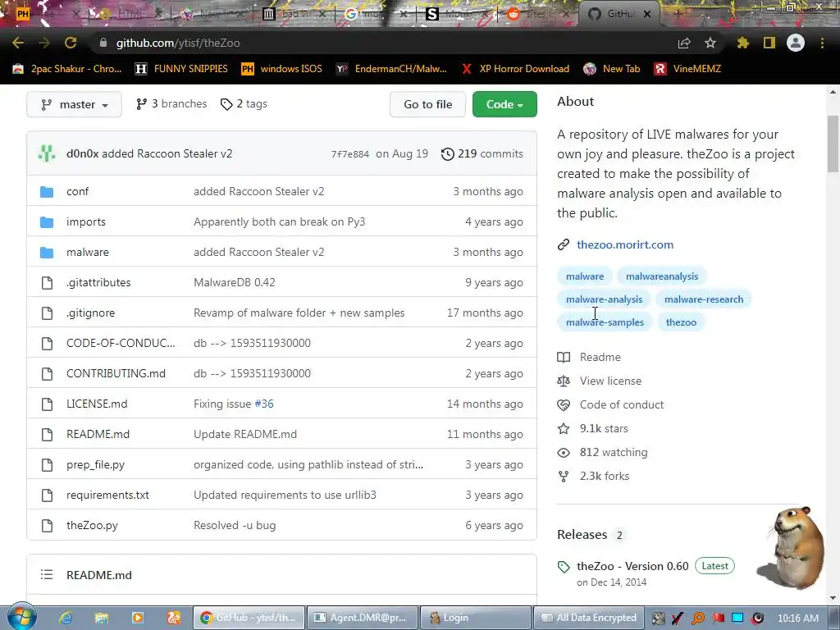The height and width of the screenshot is (630, 840).
Task: Open the FUNNY SNIPPIES bookmark
Action: coord(181,69)
